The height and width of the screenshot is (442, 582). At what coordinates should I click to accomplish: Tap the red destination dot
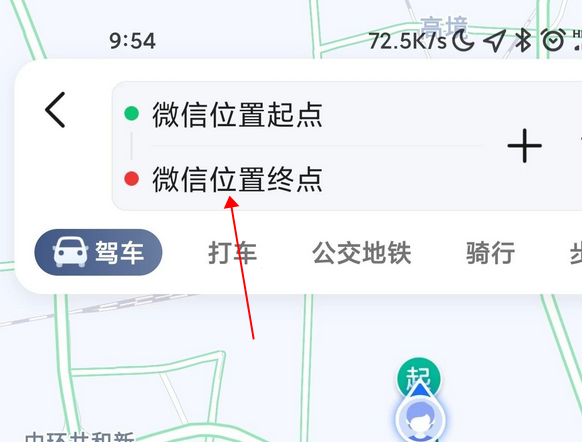pos(131,179)
